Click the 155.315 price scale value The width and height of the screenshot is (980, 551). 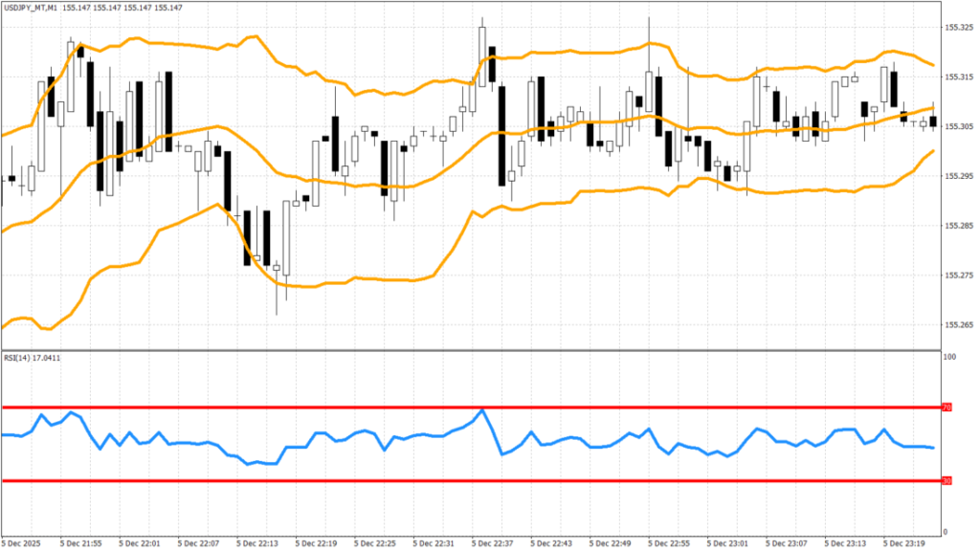pos(958,77)
